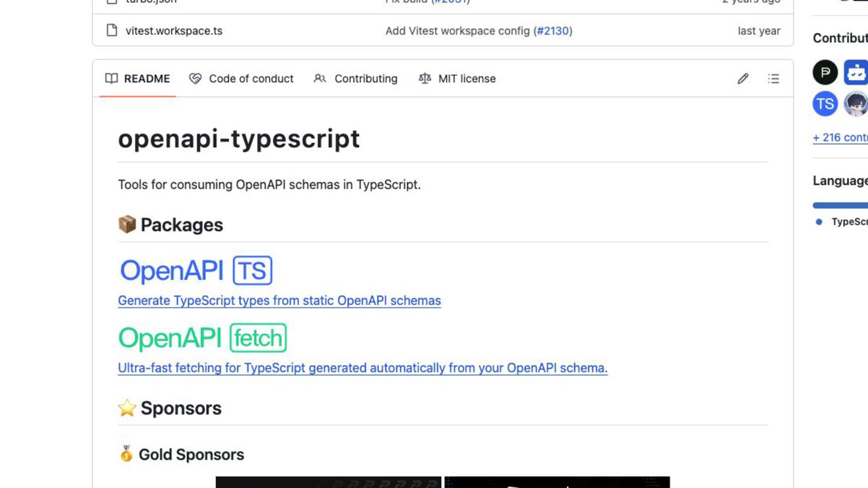The image size is (868, 488).
Task: Click the scale icon beside MIT license
Action: pos(425,78)
